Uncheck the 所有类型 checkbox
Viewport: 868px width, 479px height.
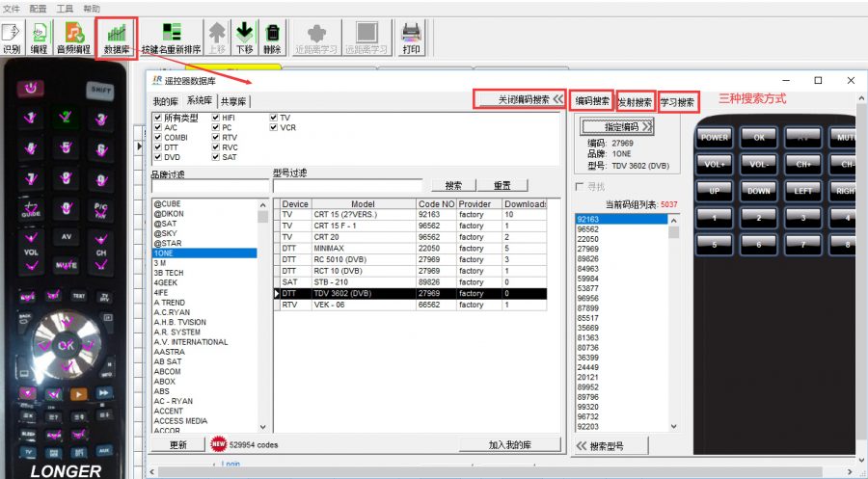[158, 118]
